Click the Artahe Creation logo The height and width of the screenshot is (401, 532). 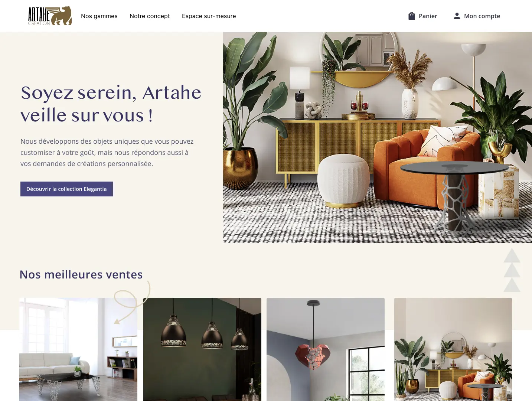coord(50,16)
